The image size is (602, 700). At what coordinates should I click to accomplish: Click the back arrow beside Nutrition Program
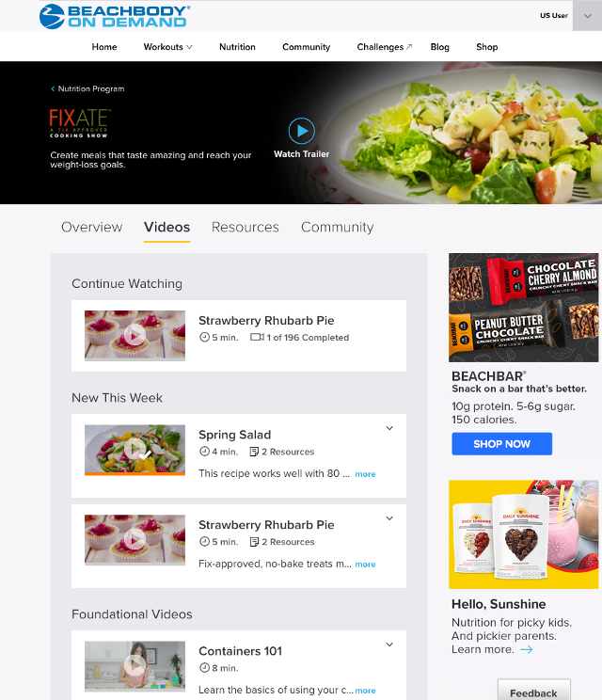click(x=53, y=88)
